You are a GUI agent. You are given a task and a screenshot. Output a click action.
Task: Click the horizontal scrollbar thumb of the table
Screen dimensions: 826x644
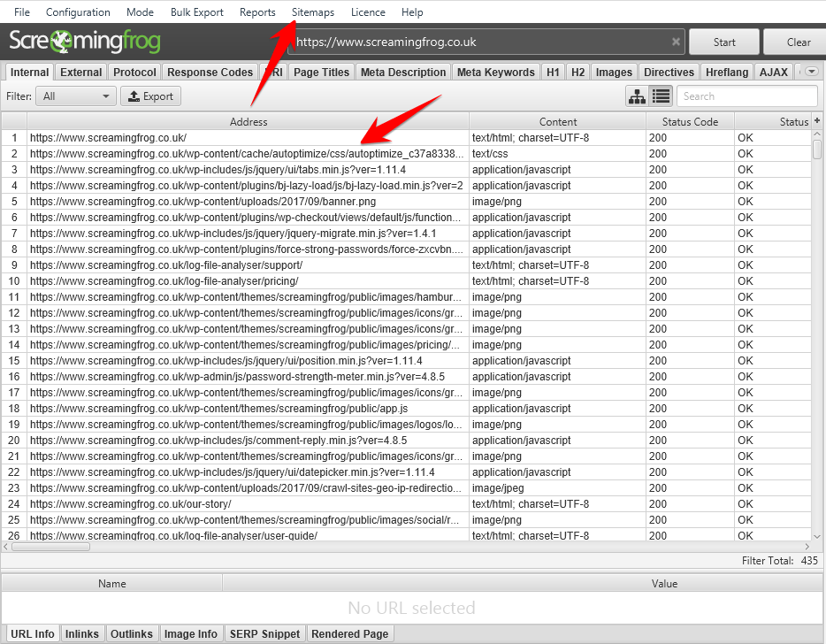pos(50,547)
